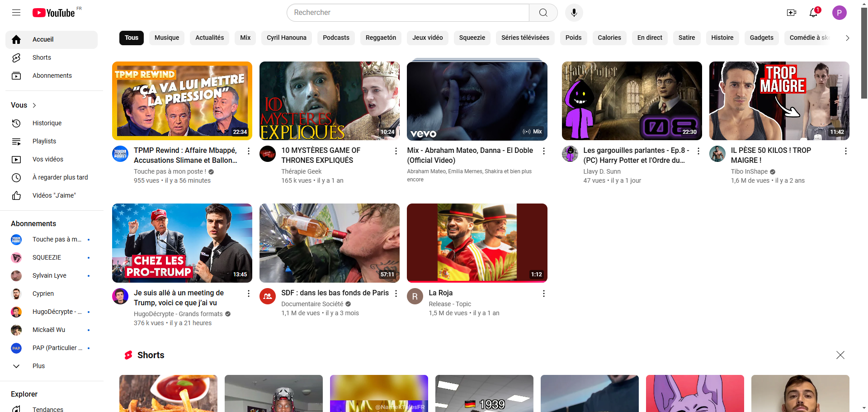Image resolution: width=868 pixels, height=412 pixels.
Task: Open Abonnements in the sidebar
Action: (52, 76)
